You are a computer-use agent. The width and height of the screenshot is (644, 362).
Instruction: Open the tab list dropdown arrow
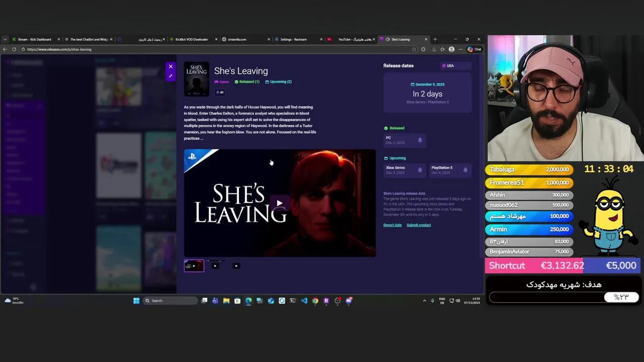5,39
